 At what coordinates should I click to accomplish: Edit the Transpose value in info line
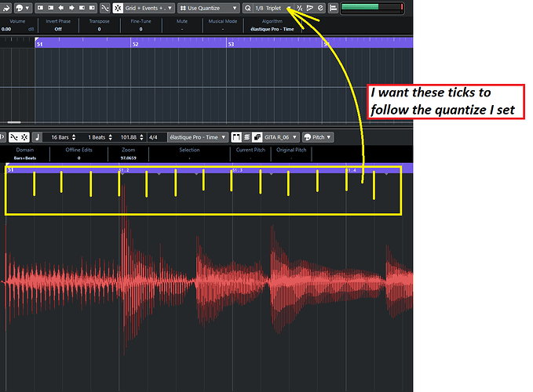(99, 29)
